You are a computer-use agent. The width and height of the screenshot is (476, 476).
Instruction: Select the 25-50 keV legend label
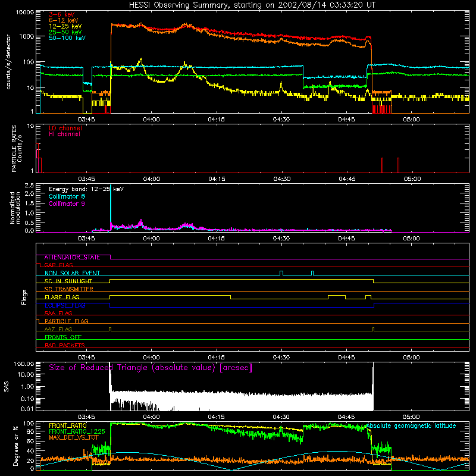(x=65, y=32)
